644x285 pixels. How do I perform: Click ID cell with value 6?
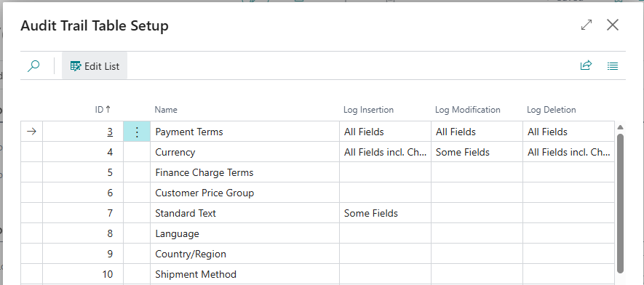[83, 193]
